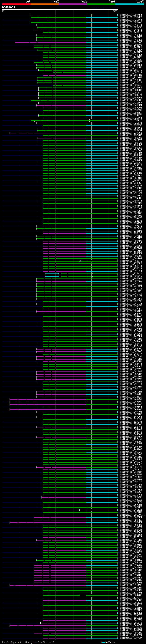
Task: Click the red 20% identity legend bar
Action: (16, 4)
